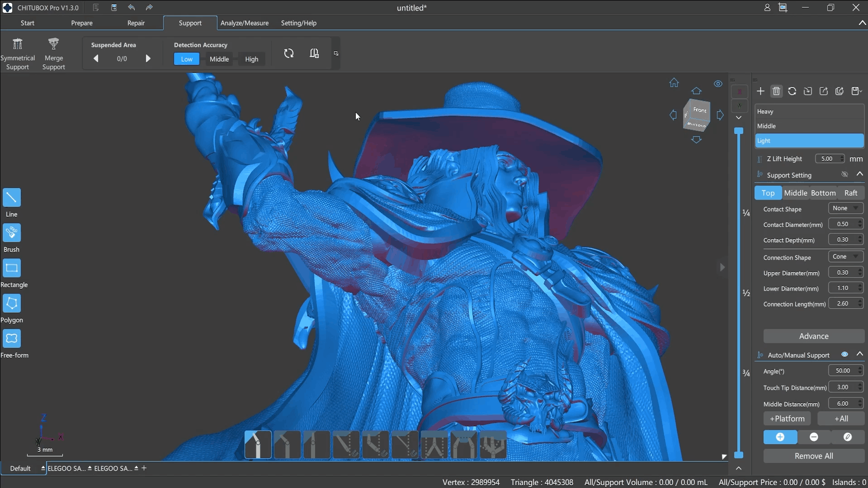
Task: Click the undo arrow in title bar
Action: (132, 7)
